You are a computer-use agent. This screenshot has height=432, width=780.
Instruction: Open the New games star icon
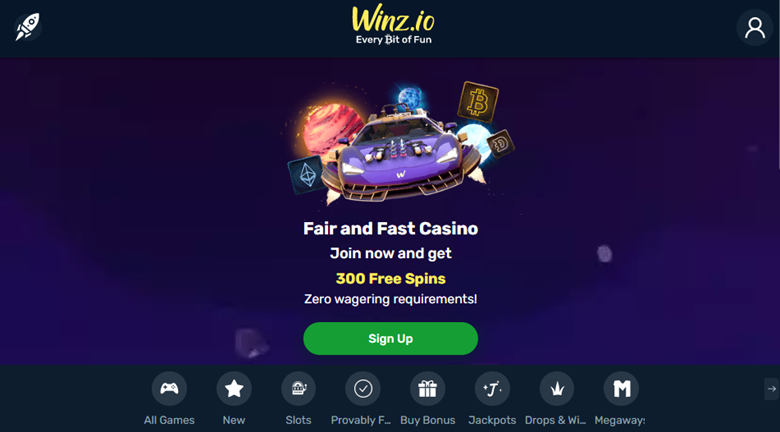tap(234, 389)
